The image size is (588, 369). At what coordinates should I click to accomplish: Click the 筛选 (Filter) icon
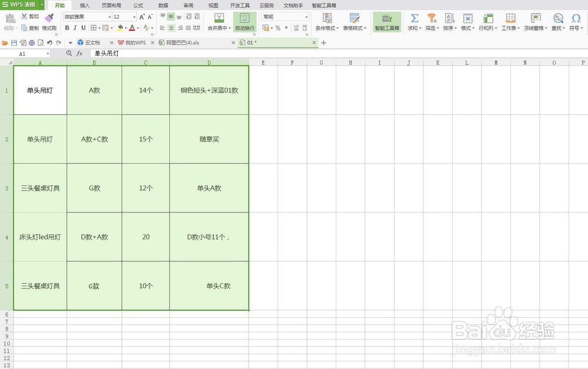[431, 21]
